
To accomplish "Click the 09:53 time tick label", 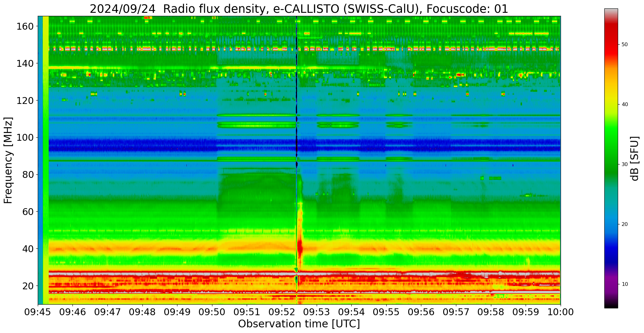I will tap(317, 312).
